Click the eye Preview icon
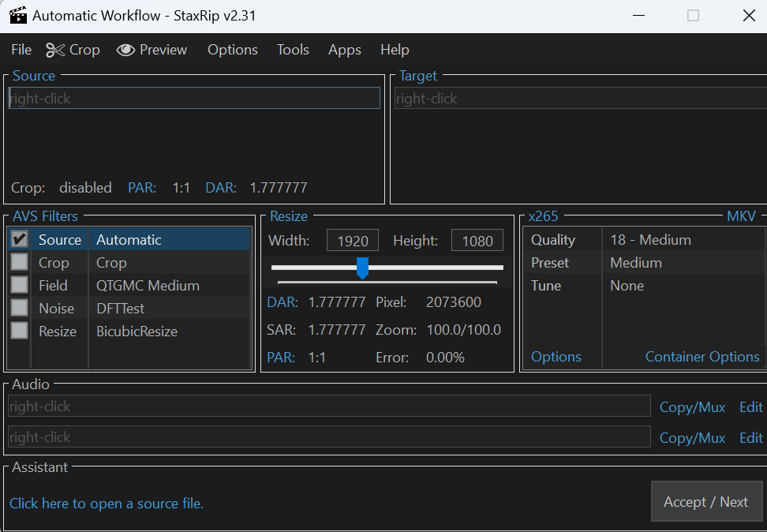Viewport: 767px width, 532px height. [125, 50]
